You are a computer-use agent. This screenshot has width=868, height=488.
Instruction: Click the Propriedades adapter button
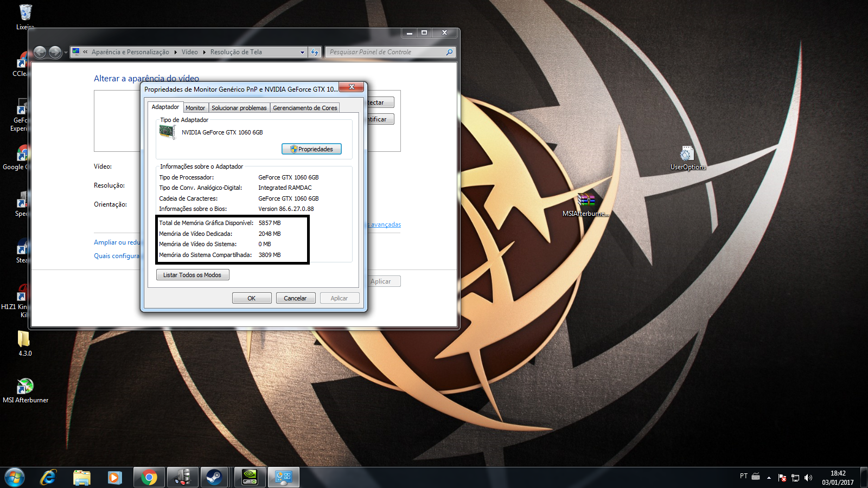(311, 149)
